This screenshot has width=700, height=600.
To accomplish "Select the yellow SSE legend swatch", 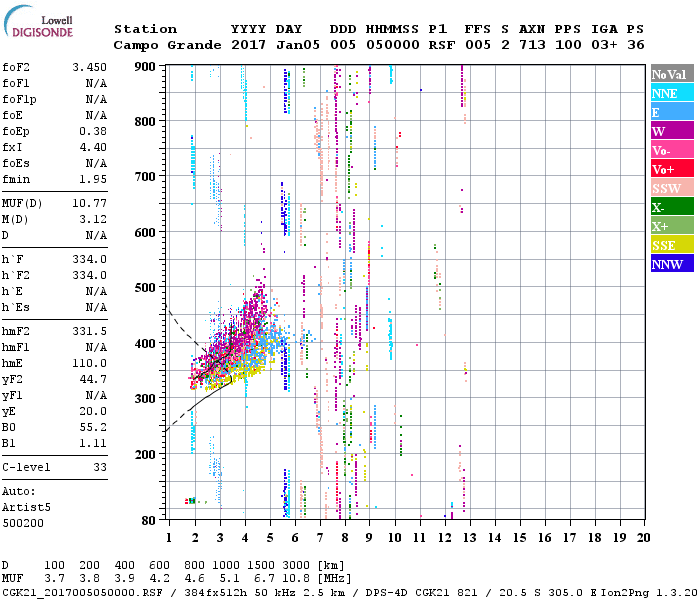I will (x=672, y=245).
